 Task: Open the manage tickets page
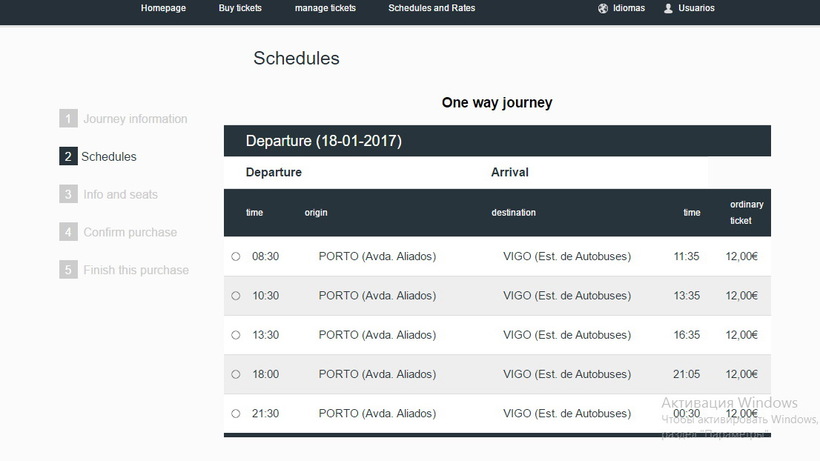pos(325,8)
